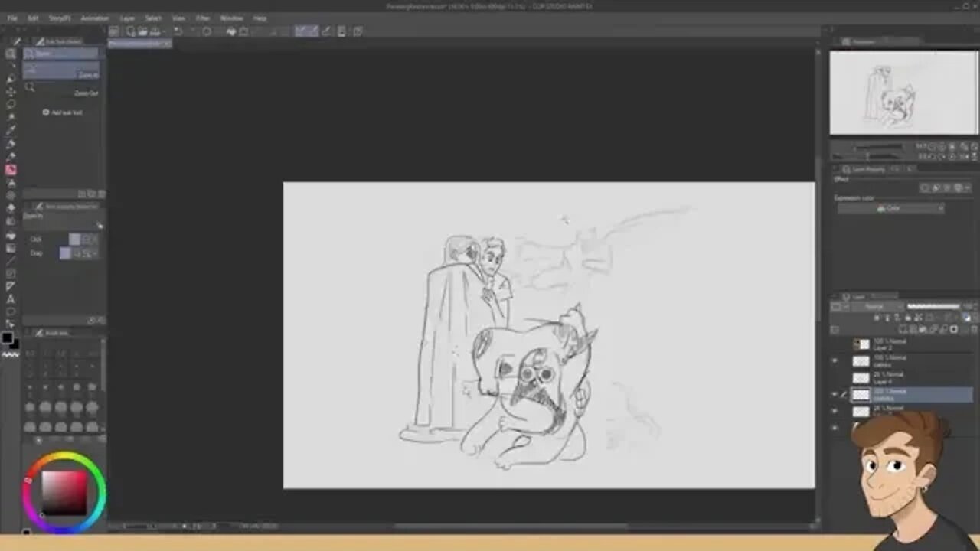Click the Open file command bar icon
This screenshot has width=980, height=551.
click(143, 31)
